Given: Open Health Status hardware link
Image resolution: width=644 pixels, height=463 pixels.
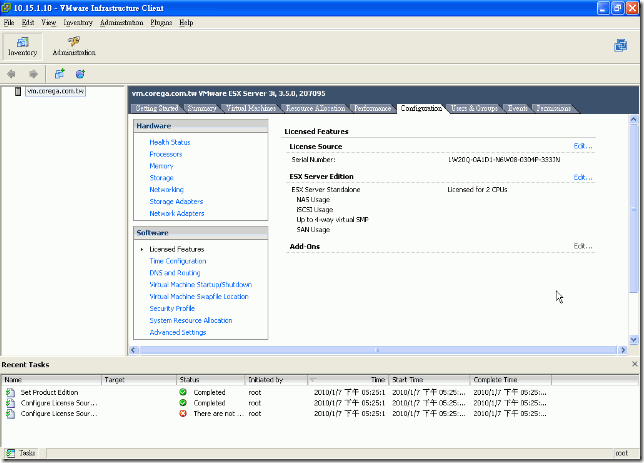Looking at the screenshot, I should pyautogui.click(x=170, y=142).
